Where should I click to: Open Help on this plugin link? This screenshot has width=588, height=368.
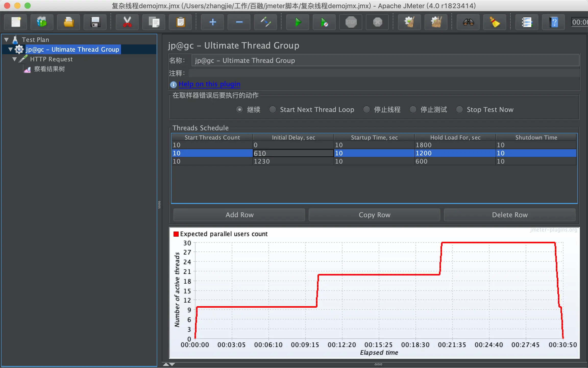point(209,84)
